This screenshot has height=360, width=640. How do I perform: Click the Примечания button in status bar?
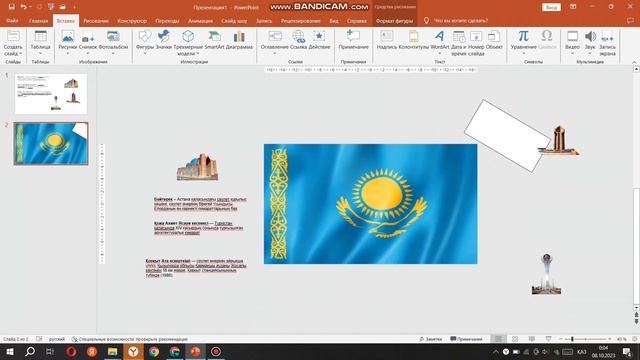[466, 339]
